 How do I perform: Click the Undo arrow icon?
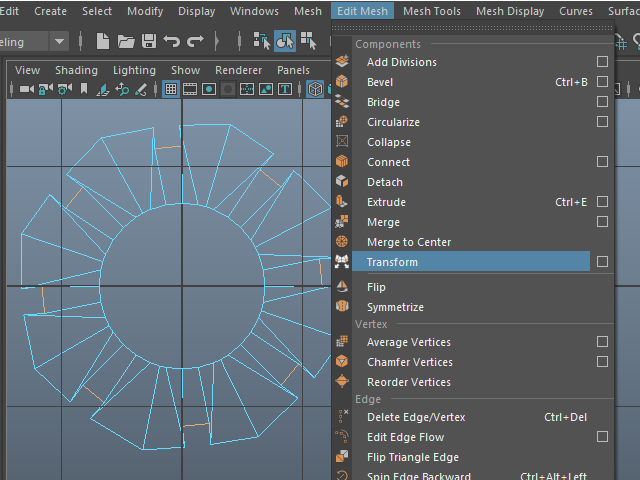pos(172,41)
